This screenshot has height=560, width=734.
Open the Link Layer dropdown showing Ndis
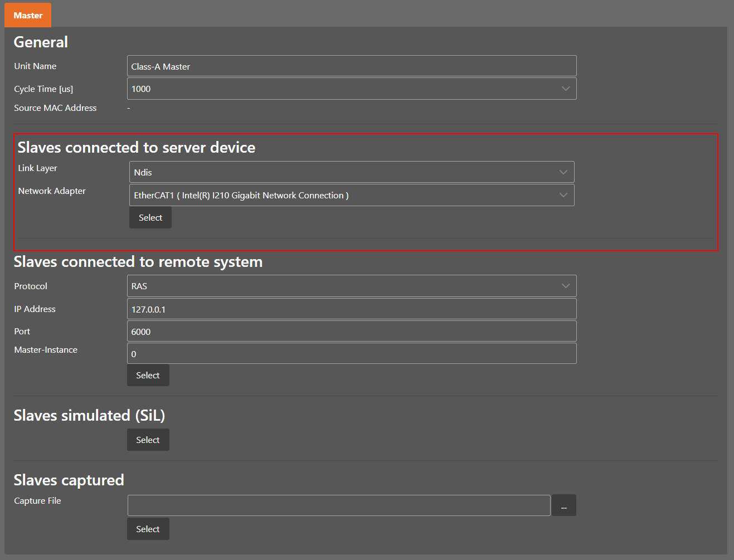[351, 172]
